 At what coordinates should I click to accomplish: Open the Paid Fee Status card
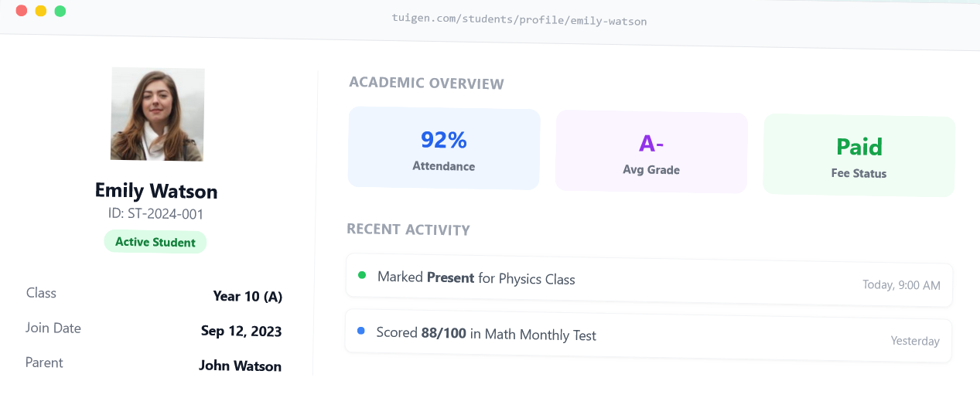[859, 155]
